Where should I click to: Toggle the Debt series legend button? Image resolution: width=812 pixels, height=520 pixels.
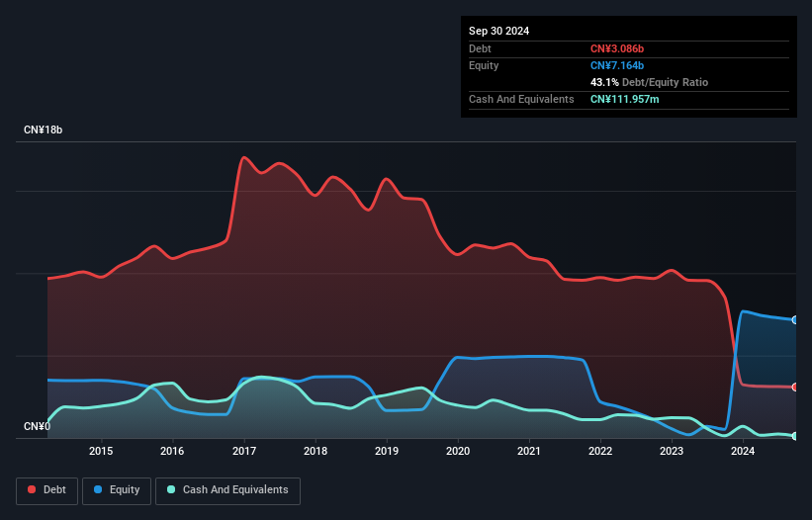(x=47, y=490)
